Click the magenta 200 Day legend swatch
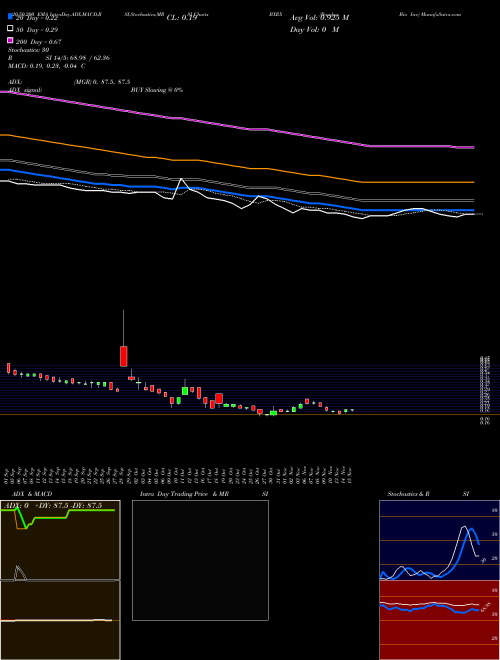The height and width of the screenshot is (660, 500). 10,41
